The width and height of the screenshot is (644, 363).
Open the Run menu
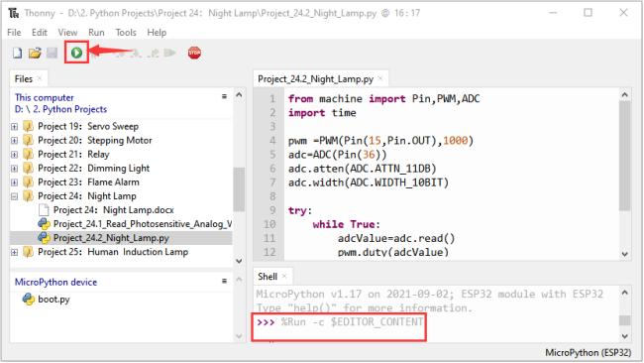(x=96, y=32)
